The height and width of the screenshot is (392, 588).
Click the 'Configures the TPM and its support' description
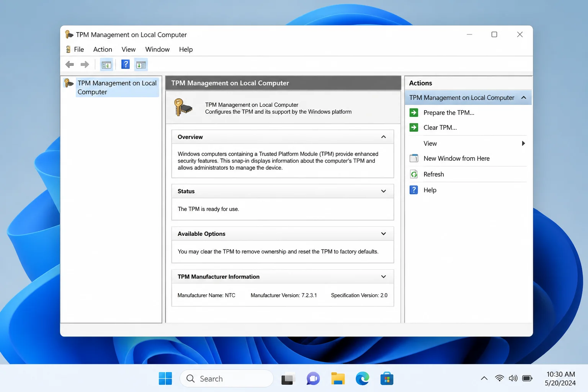coord(278,112)
